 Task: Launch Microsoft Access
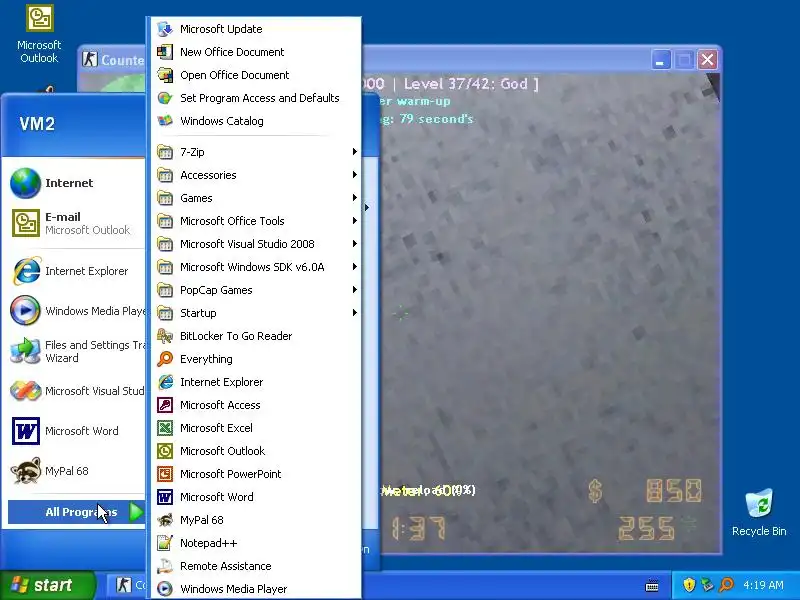pos(256,405)
